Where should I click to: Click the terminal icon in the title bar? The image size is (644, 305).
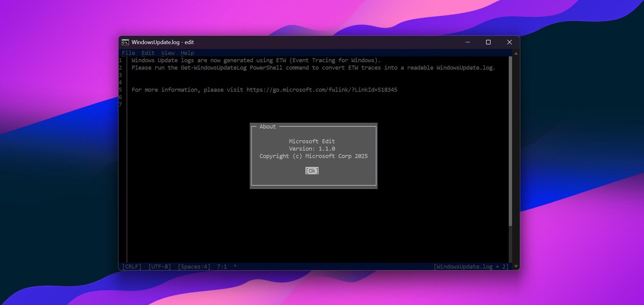125,42
